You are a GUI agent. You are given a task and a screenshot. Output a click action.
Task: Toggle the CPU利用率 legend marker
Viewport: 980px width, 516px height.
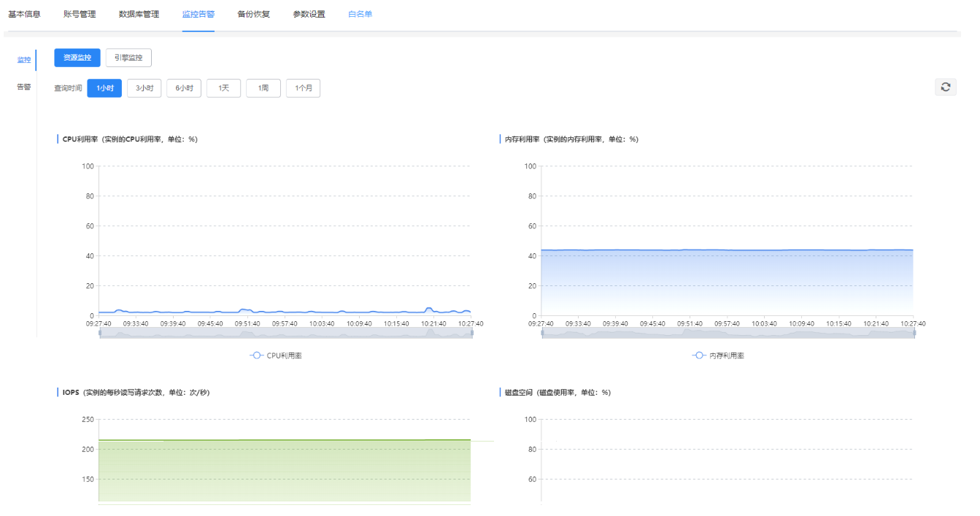256,355
